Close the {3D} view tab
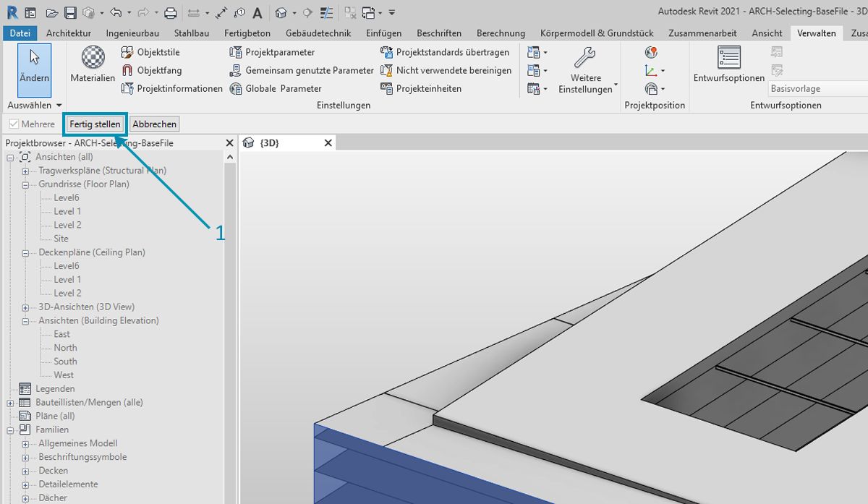This screenshot has height=504, width=868. (328, 143)
